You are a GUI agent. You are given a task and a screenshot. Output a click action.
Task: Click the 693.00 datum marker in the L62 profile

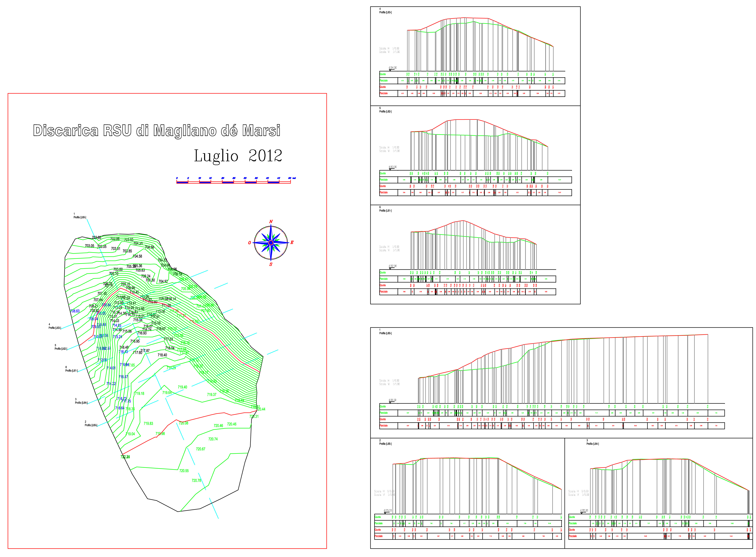click(x=393, y=167)
